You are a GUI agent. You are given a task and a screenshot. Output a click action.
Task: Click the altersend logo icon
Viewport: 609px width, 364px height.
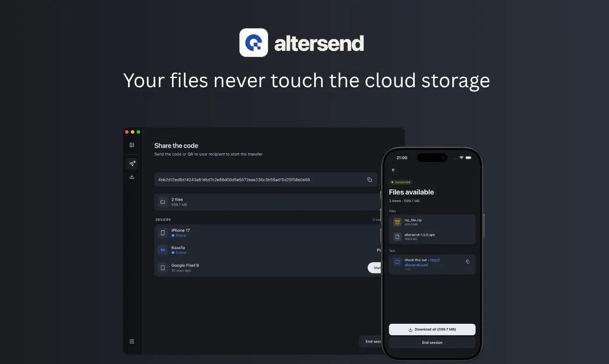(x=254, y=43)
